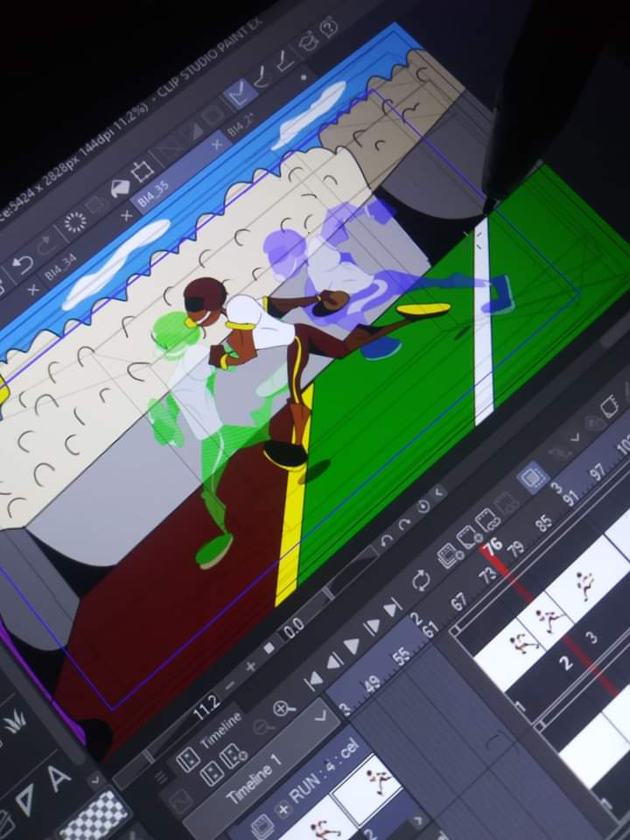Image resolution: width=630 pixels, height=840 pixels.
Task: Open the Timeline panel hamburger menu
Action: click(x=161, y=777)
